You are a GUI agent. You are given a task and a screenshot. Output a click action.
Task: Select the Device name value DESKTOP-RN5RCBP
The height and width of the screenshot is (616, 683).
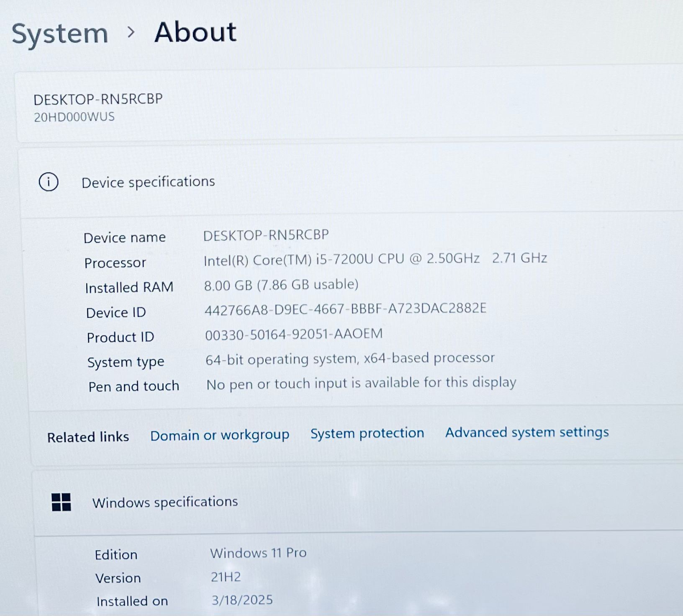(x=266, y=235)
